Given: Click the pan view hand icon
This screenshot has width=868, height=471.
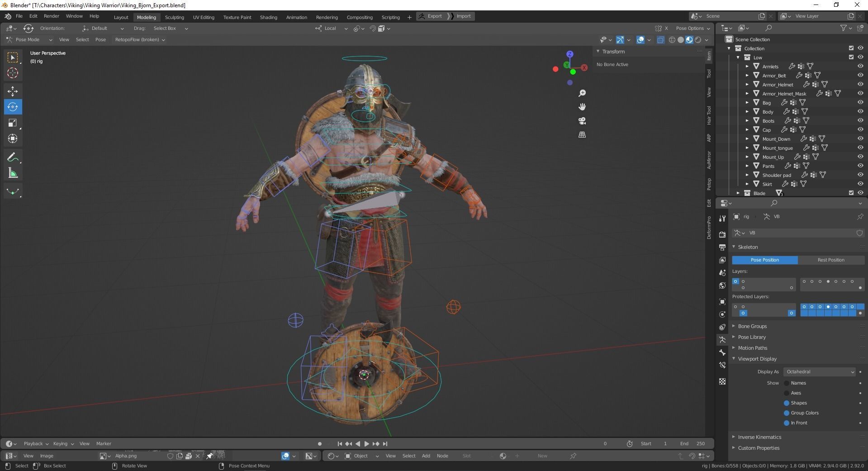Looking at the screenshot, I should pos(582,107).
